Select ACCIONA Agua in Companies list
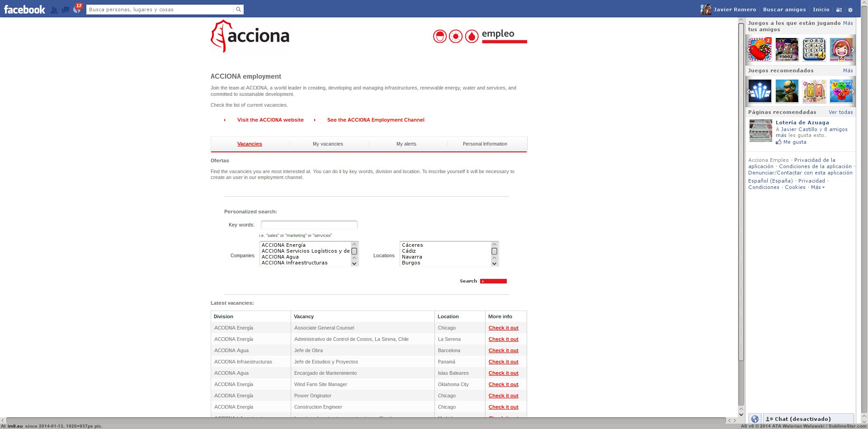This screenshot has height=429, width=868. (x=280, y=257)
